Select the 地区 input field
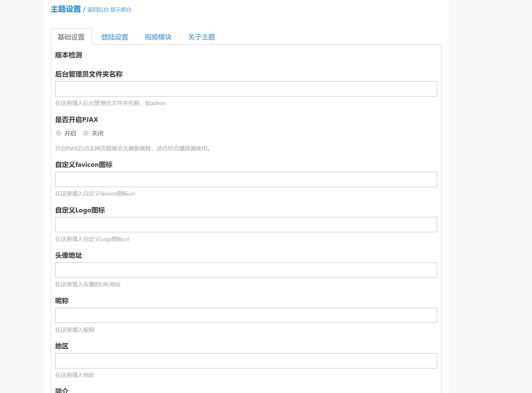Image resolution: width=532 pixels, height=393 pixels. click(246, 361)
